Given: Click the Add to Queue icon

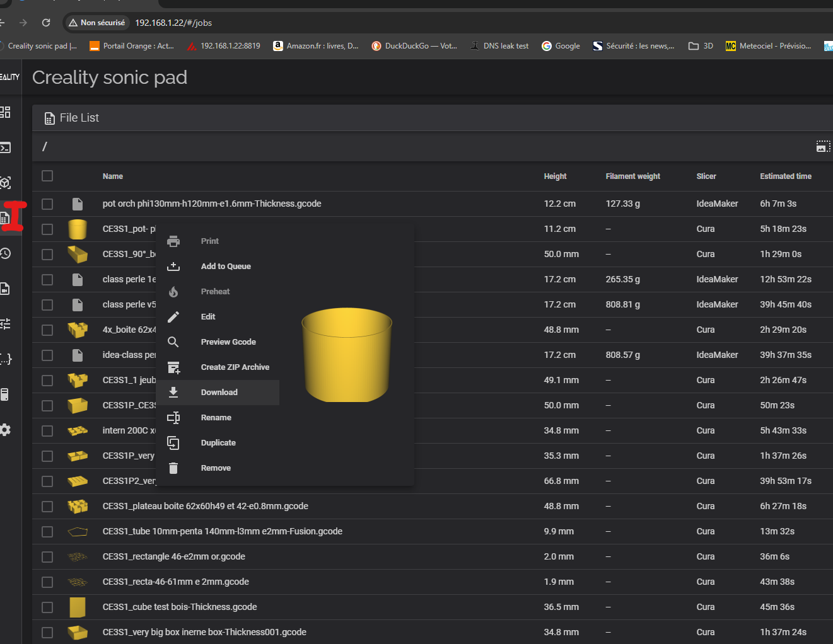Looking at the screenshot, I should click(x=173, y=267).
